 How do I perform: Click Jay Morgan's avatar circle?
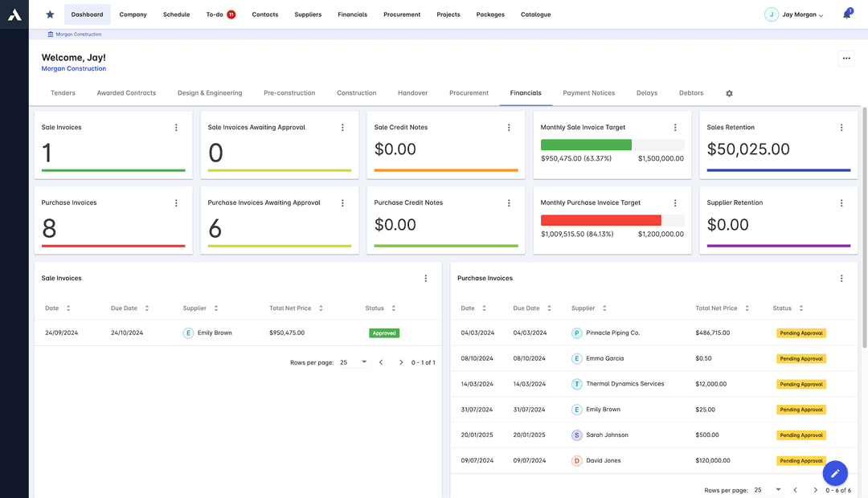coord(771,14)
